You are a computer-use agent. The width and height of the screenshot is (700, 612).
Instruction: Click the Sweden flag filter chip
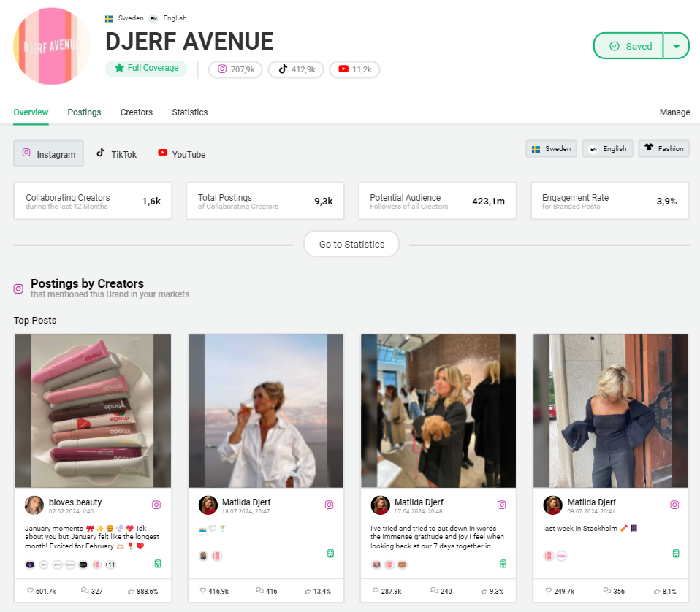[x=551, y=148]
